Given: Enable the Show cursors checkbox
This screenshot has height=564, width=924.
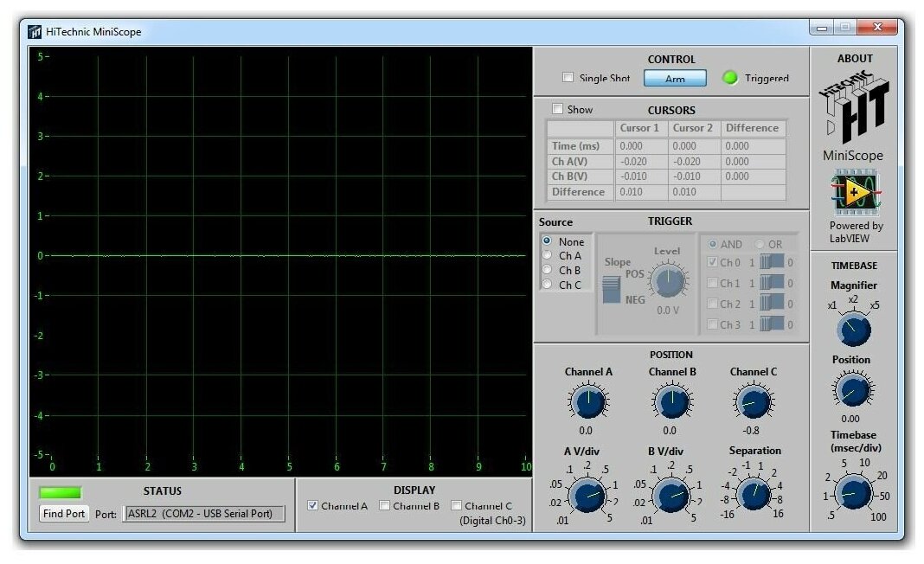Looking at the screenshot, I should click(557, 108).
